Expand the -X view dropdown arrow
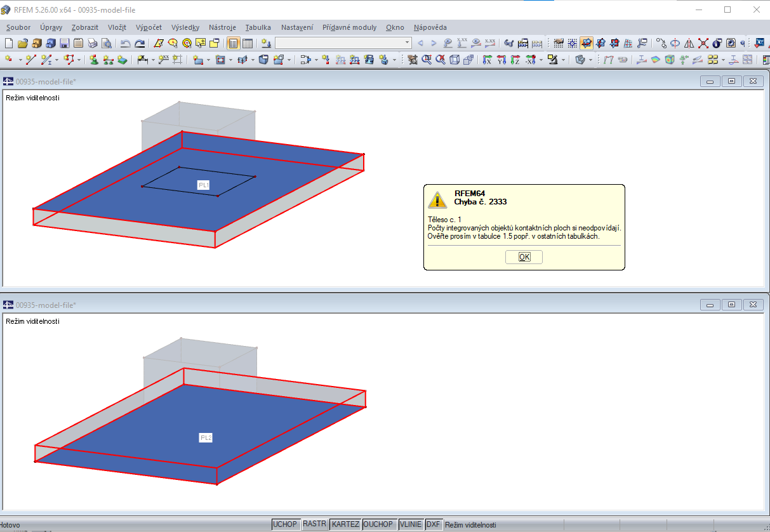The width and height of the screenshot is (770, 532). point(541,60)
